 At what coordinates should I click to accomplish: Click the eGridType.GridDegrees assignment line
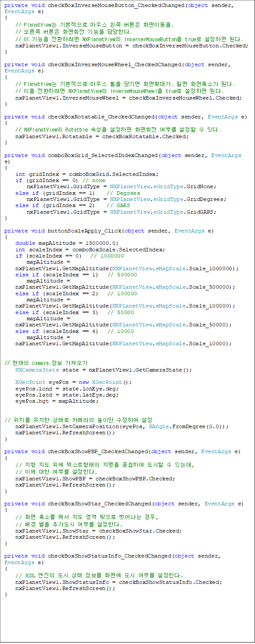(127, 199)
